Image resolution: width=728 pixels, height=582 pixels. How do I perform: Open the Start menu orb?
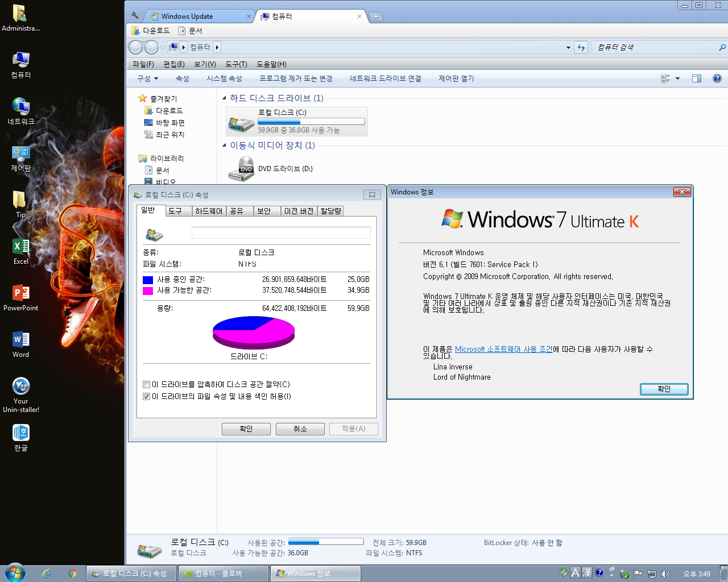tap(15, 573)
